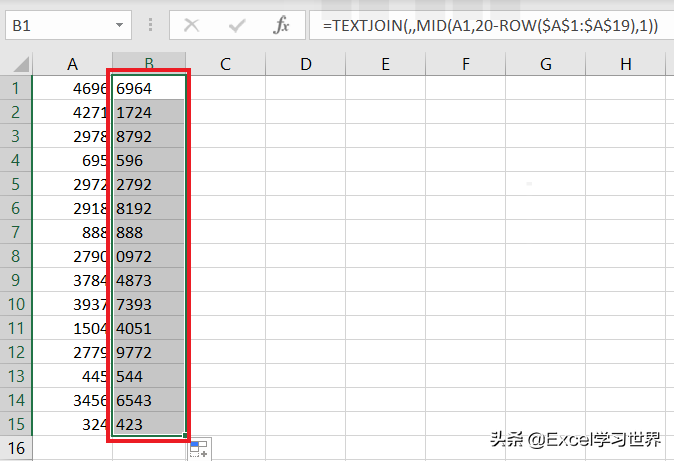Click cell A5 with value 2972
674x461 pixels.
72,184
